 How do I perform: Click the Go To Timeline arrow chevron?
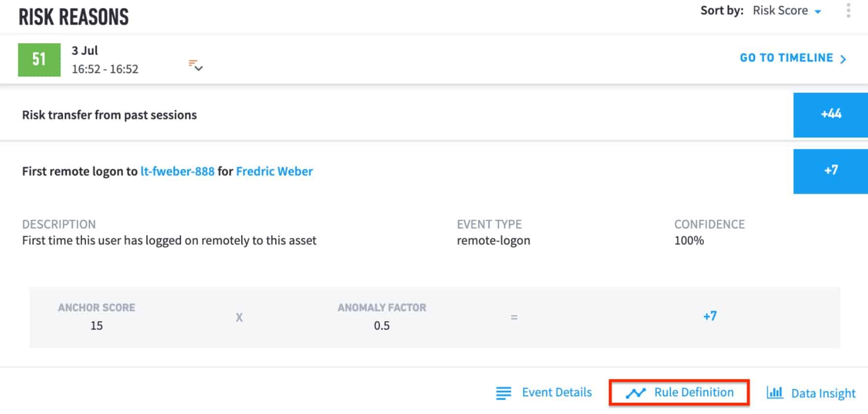point(843,59)
